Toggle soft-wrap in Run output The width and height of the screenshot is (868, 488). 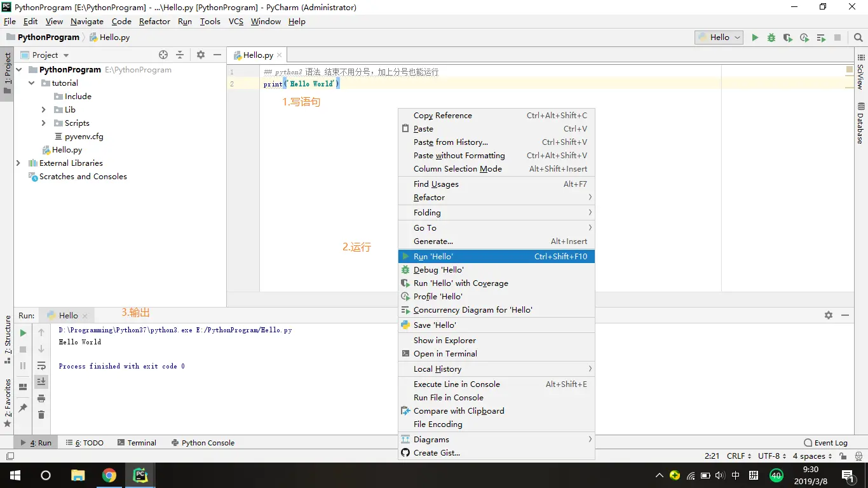tap(41, 365)
